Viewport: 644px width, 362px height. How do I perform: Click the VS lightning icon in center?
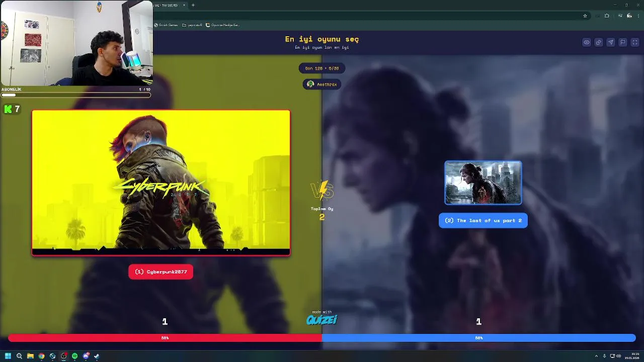[x=322, y=191]
